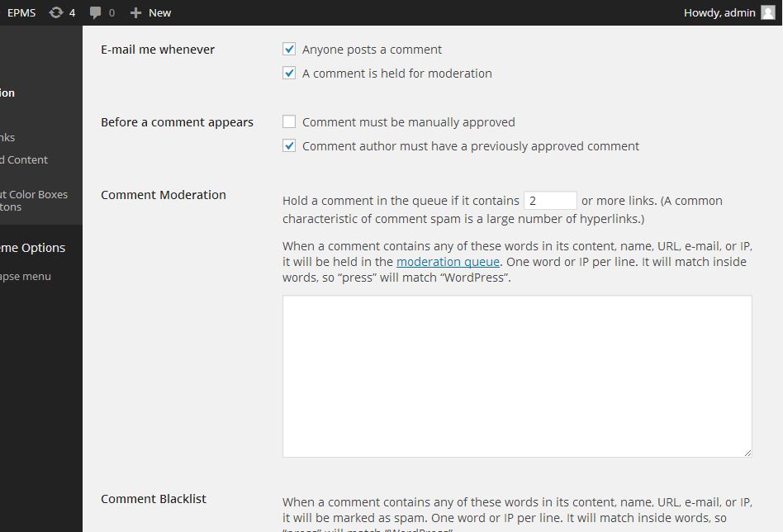Screen dimensions: 783x532
Task: Click the admin avatar icon
Action: click(x=768, y=12)
